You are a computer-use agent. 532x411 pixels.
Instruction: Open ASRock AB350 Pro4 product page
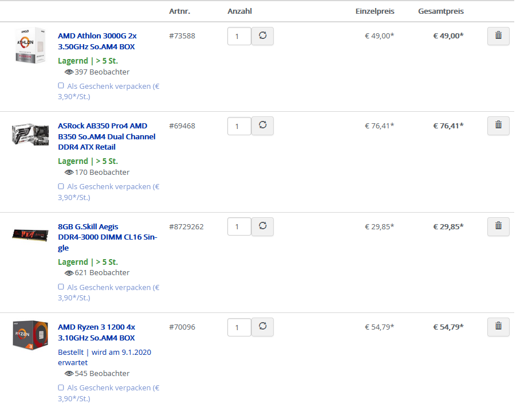(107, 136)
